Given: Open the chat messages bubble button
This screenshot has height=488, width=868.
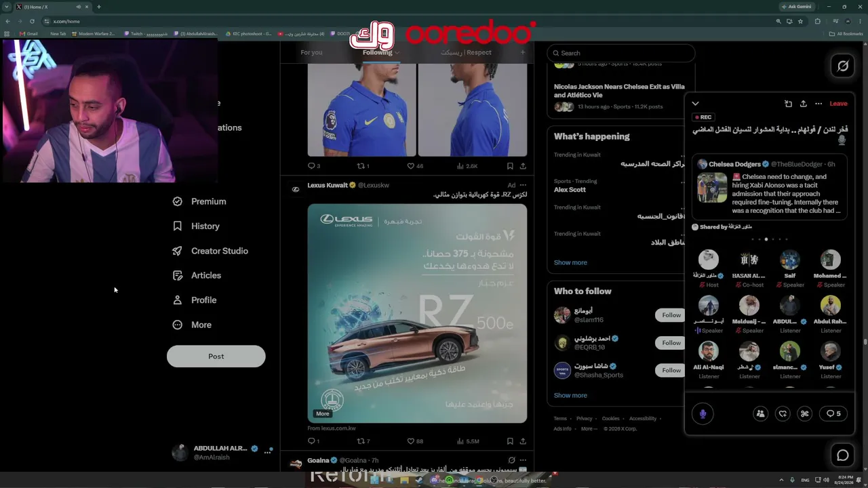Looking at the screenshot, I should tap(843, 455).
